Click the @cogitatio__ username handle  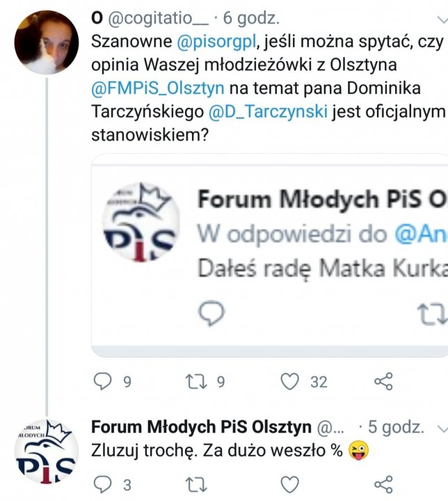click(x=158, y=18)
